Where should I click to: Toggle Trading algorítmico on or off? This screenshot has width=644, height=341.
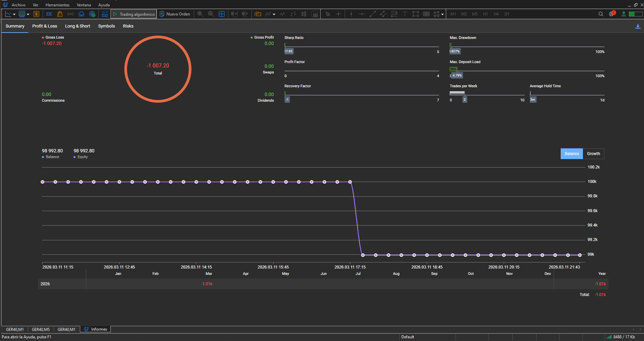(134, 14)
